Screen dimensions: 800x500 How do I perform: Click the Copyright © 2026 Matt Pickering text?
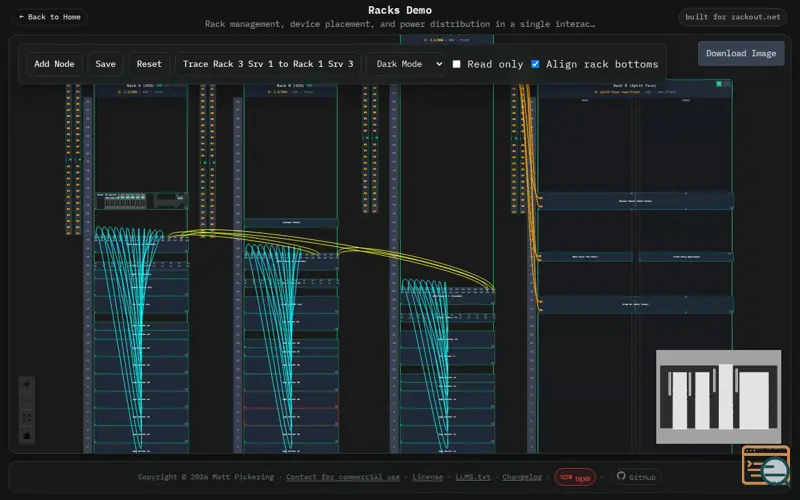pyautogui.click(x=206, y=477)
